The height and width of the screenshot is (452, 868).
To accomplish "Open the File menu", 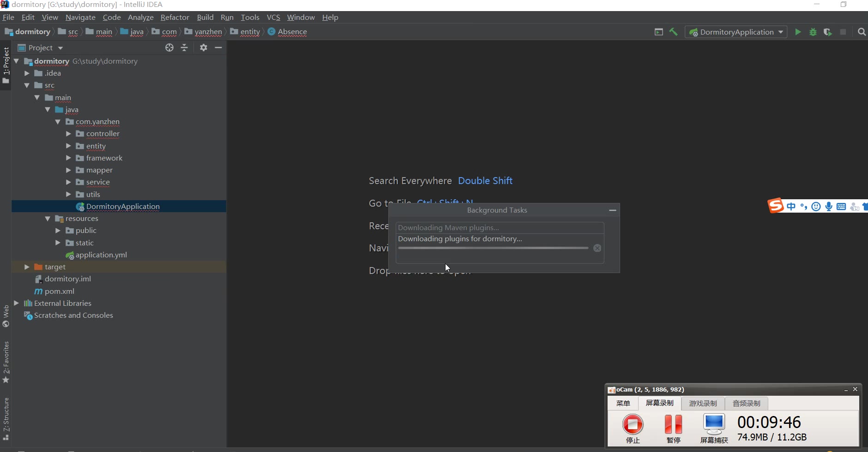I will (8, 17).
